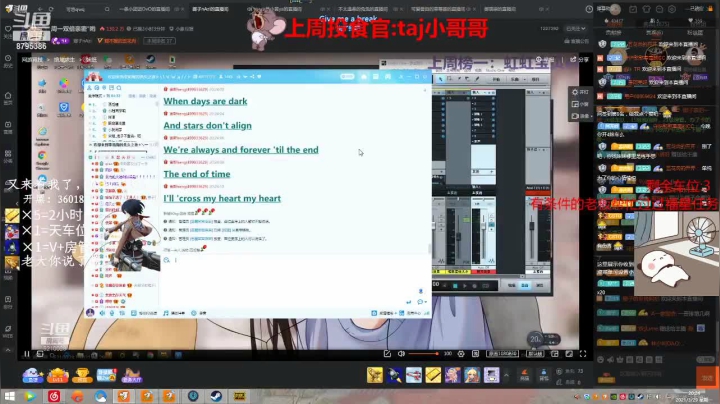Viewport: 720px width, 404px height.
Task: Select the airplane gift icon
Action: (x=413, y=375)
